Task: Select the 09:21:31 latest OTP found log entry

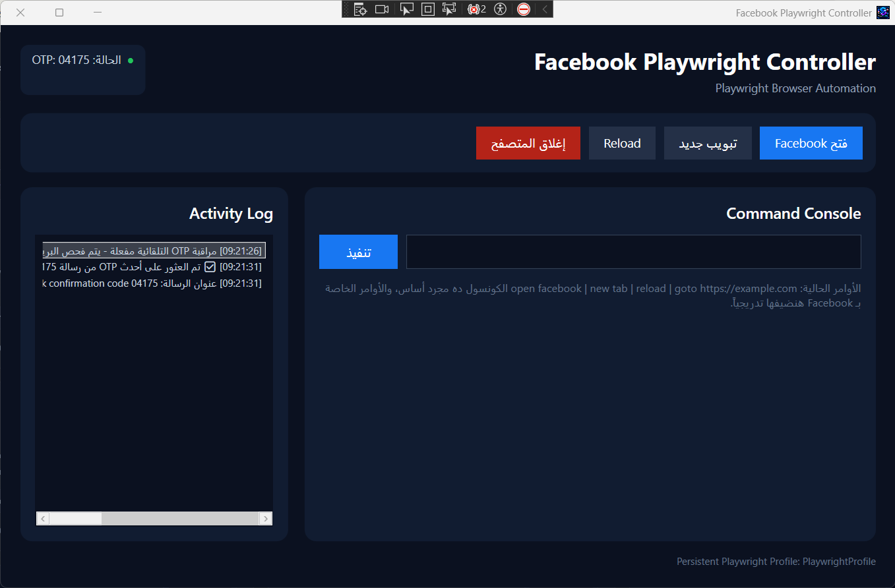Action: [x=154, y=267]
